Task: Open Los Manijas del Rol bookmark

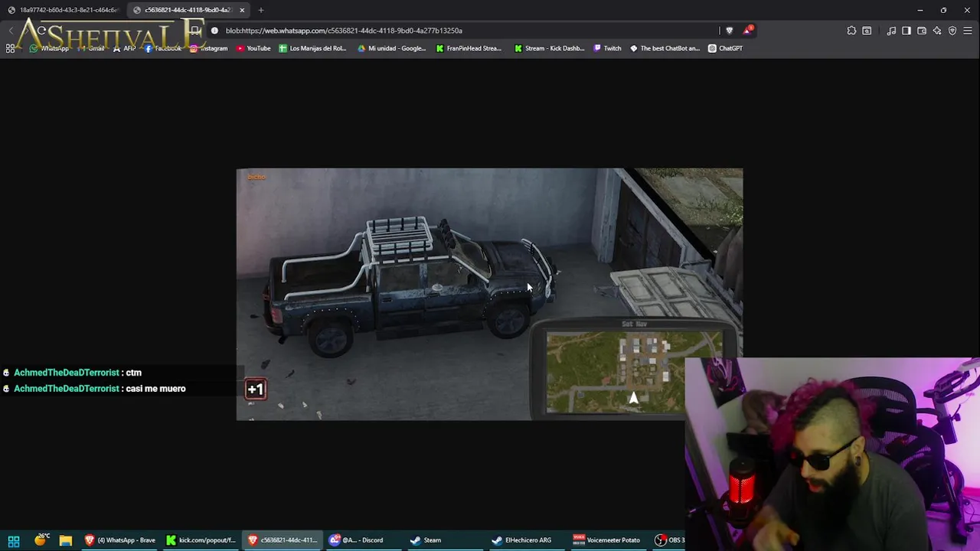Action: point(312,48)
